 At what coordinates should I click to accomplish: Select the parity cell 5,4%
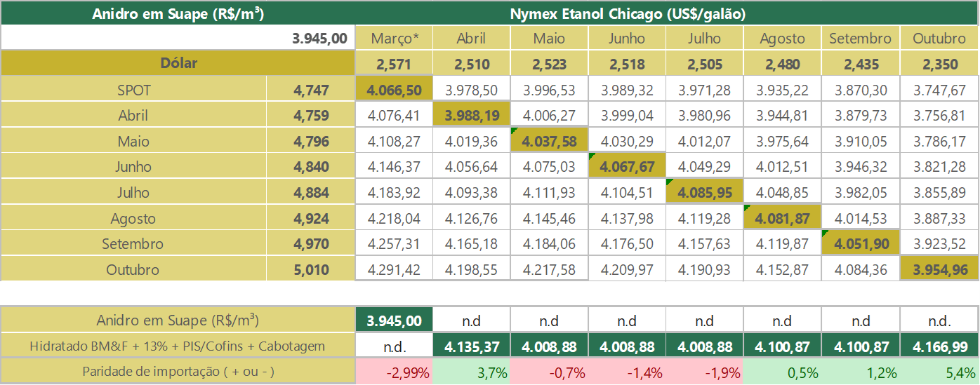(939, 372)
